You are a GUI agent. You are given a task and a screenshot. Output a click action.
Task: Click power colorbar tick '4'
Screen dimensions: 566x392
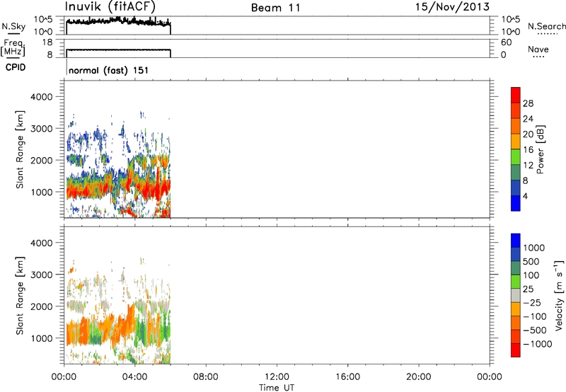(x=525, y=196)
